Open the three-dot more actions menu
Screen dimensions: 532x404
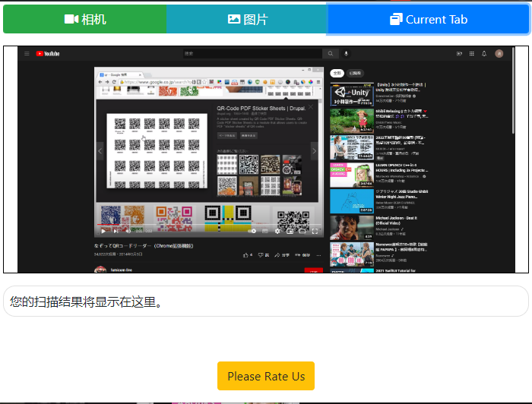[x=318, y=255]
